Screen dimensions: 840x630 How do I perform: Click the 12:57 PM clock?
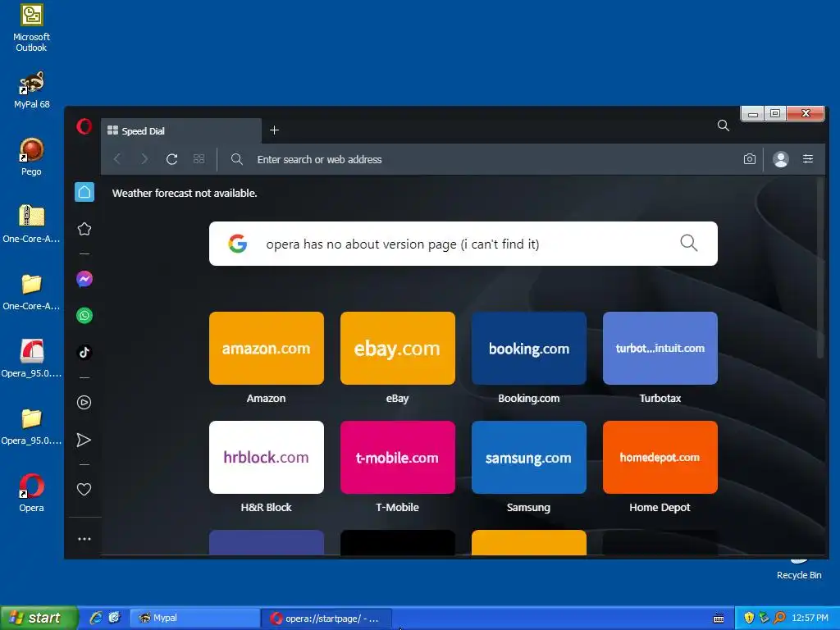810,619
